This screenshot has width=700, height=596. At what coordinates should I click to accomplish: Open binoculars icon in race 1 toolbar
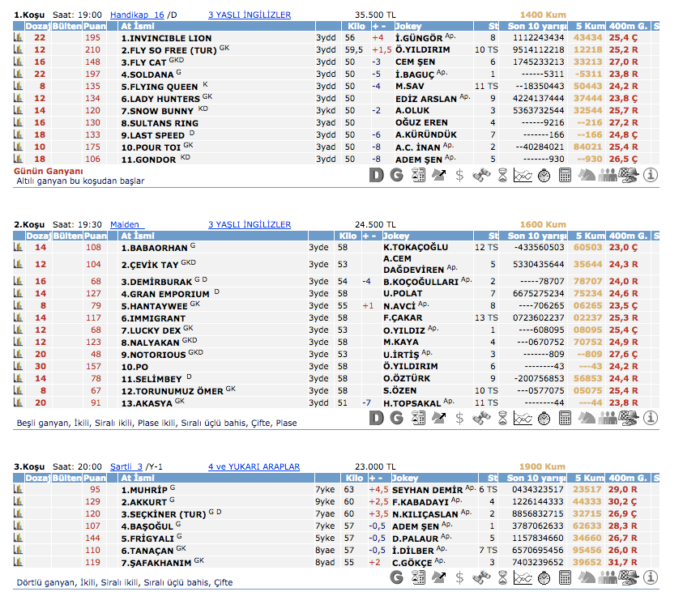[480, 174]
